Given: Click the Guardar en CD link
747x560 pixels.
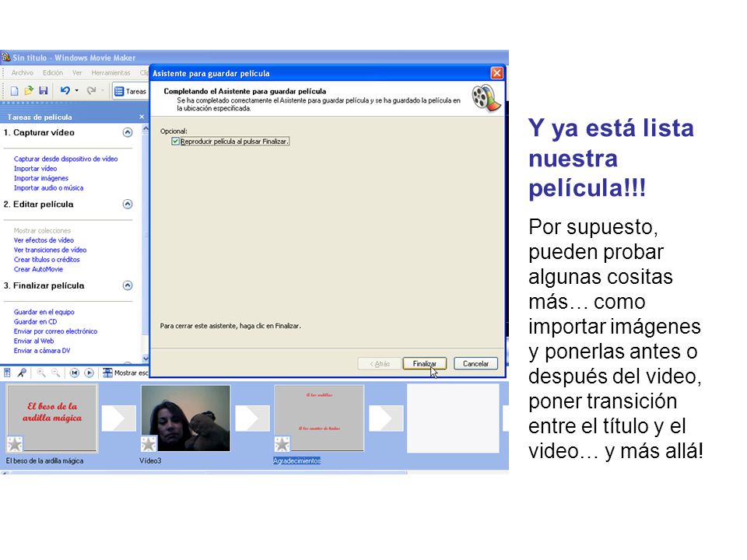Looking at the screenshot, I should [x=35, y=321].
